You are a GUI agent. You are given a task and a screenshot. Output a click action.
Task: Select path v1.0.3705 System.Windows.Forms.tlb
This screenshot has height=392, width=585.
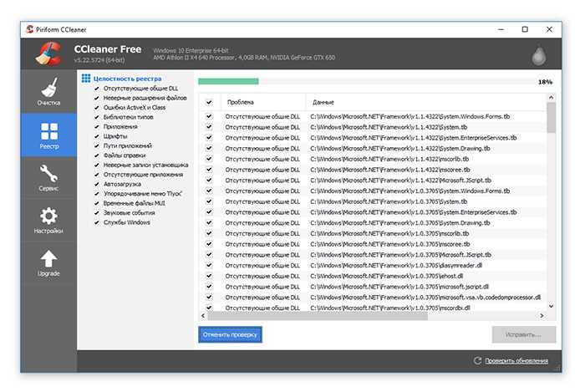410,191
